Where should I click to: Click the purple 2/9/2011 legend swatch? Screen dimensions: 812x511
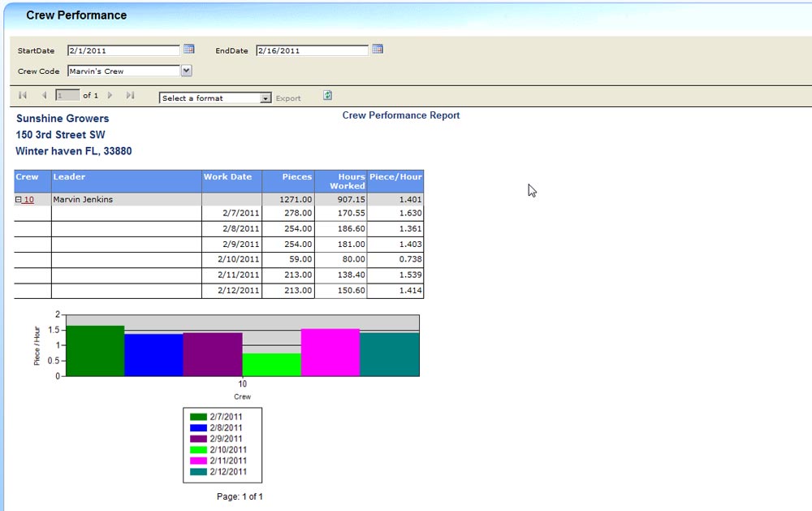[198, 439]
